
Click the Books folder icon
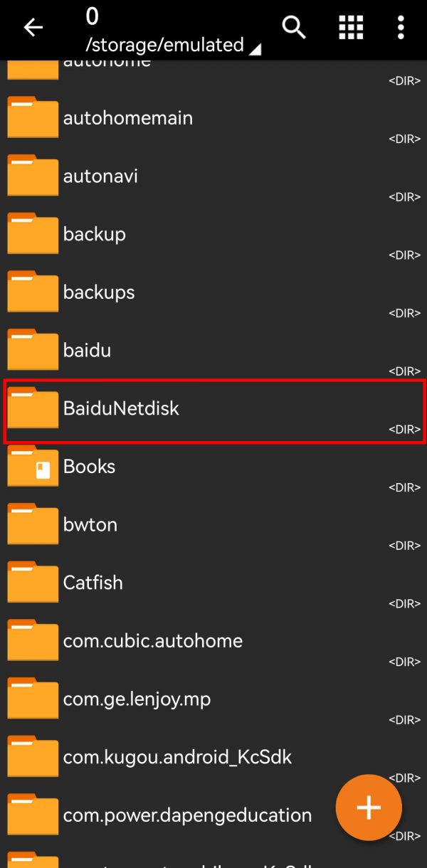point(33,467)
